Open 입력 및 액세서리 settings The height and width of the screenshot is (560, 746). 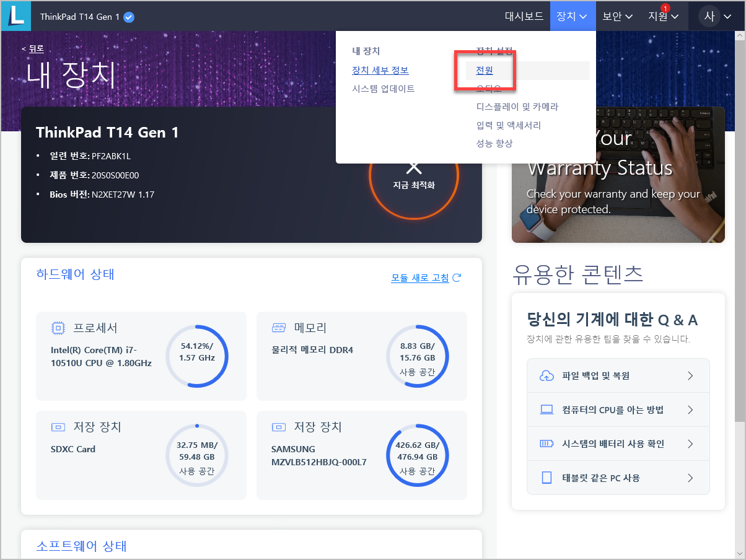[509, 125]
